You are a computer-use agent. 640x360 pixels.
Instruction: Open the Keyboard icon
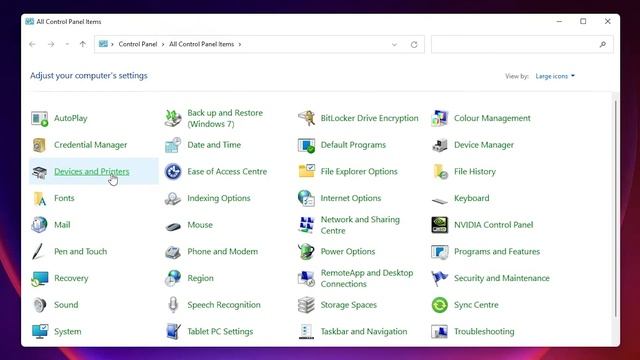click(440, 200)
